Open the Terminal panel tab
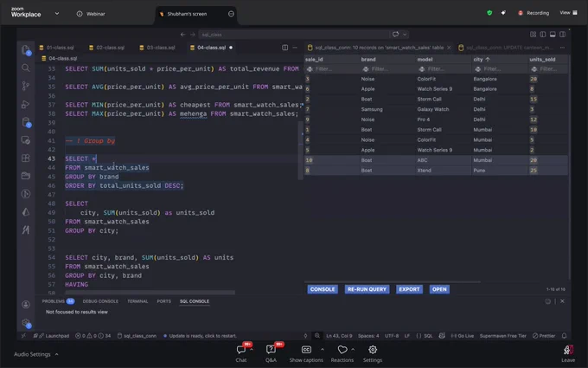 (137, 301)
